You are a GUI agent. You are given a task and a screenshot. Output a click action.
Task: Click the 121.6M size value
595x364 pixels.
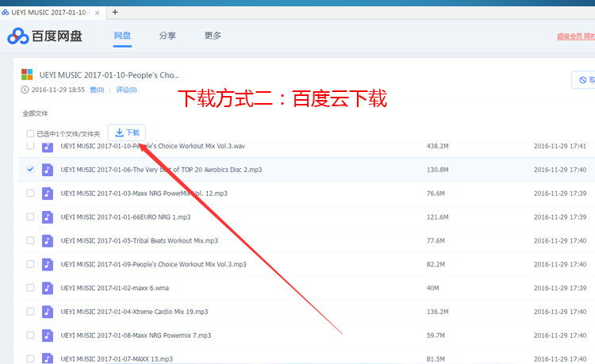click(x=437, y=216)
